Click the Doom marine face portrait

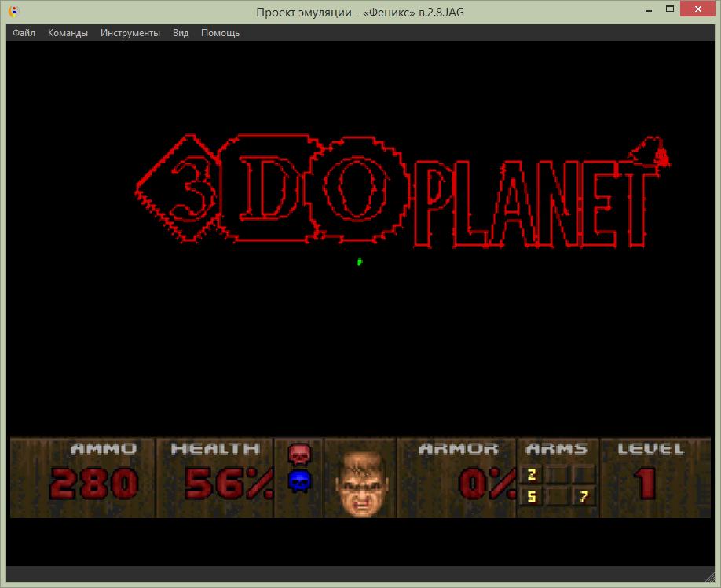(361, 483)
